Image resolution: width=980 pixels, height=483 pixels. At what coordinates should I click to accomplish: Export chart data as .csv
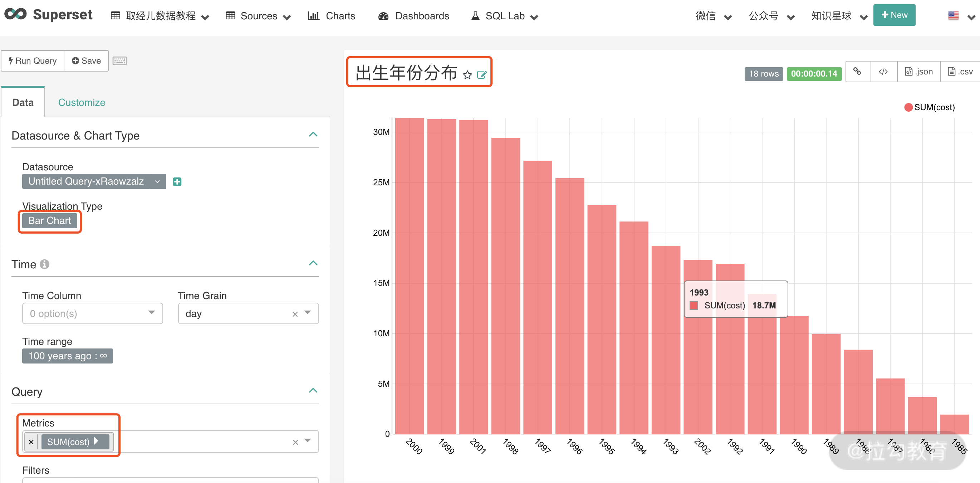960,71
